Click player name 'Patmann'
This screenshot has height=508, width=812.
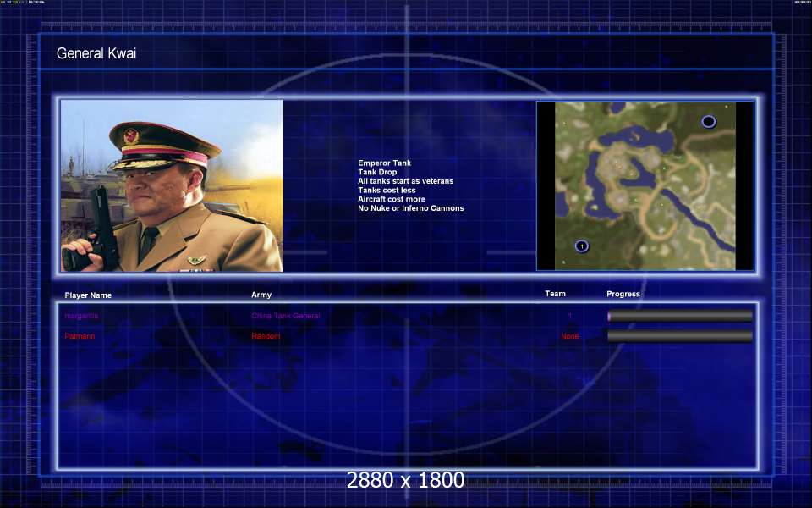click(80, 336)
